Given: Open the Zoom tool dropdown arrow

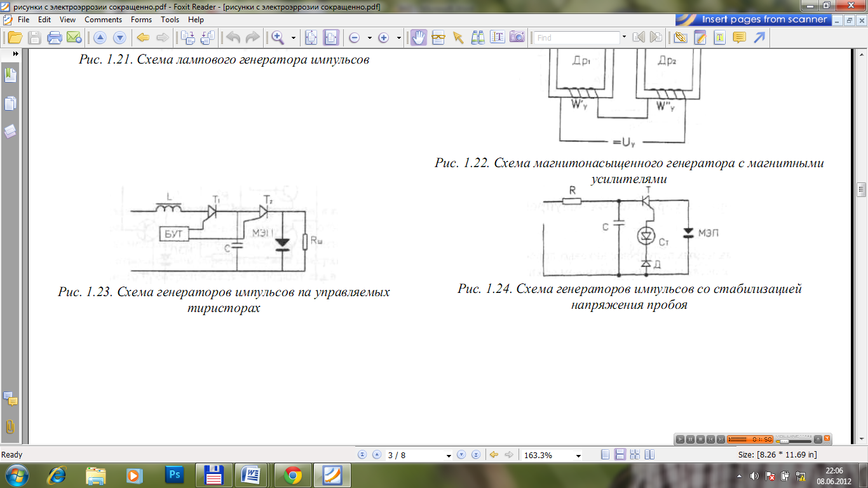Looking at the screenshot, I should 293,38.
